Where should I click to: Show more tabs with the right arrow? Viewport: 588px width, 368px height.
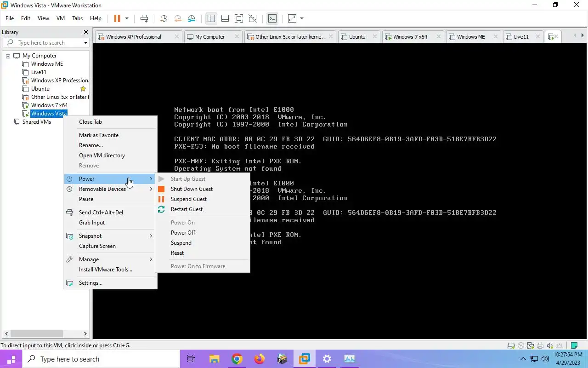[583, 35]
